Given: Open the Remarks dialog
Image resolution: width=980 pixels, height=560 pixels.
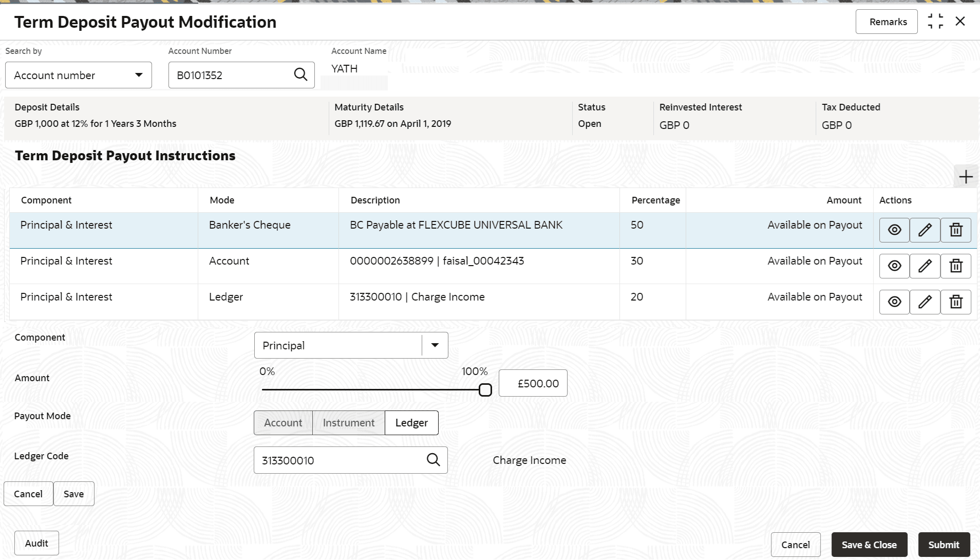Looking at the screenshot, I should [x=886, y=22].
